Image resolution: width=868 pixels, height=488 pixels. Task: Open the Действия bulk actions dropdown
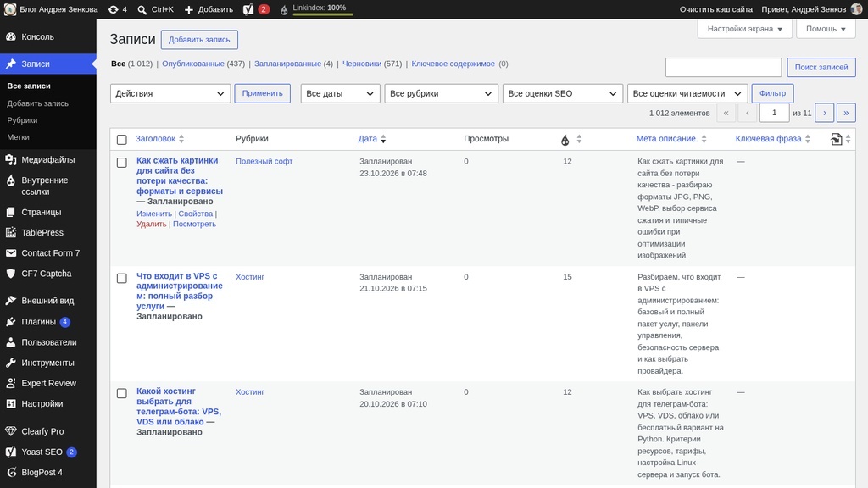pyautogui.click(x=170, y=93)
